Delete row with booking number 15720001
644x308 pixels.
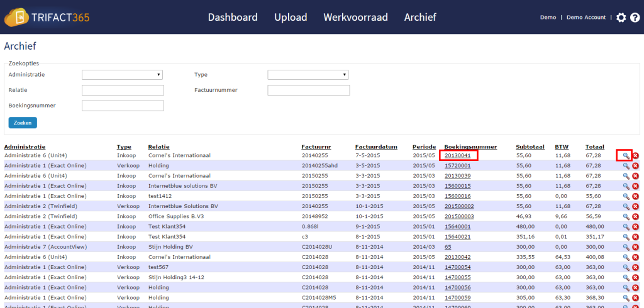[x=635, y=166]
